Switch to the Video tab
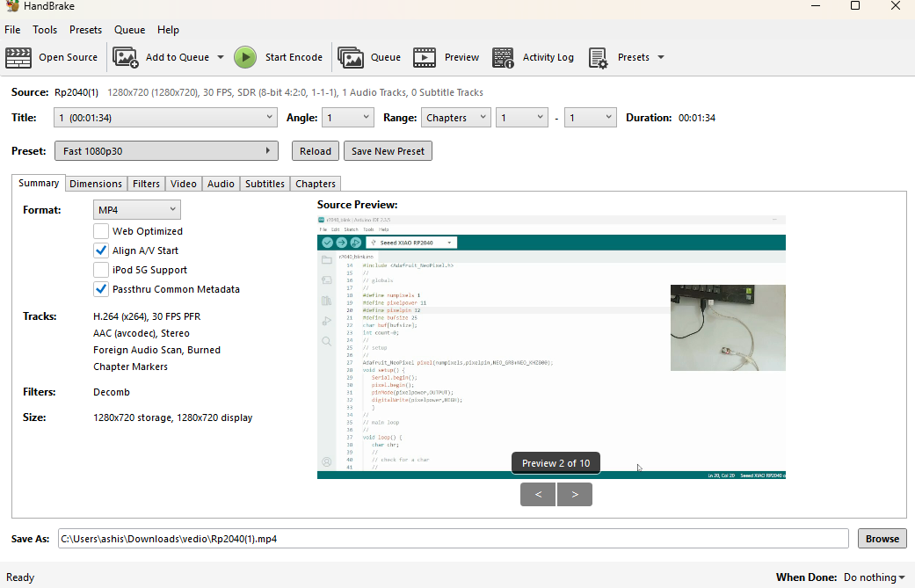The image size is (915, 588). pos(183,184)
